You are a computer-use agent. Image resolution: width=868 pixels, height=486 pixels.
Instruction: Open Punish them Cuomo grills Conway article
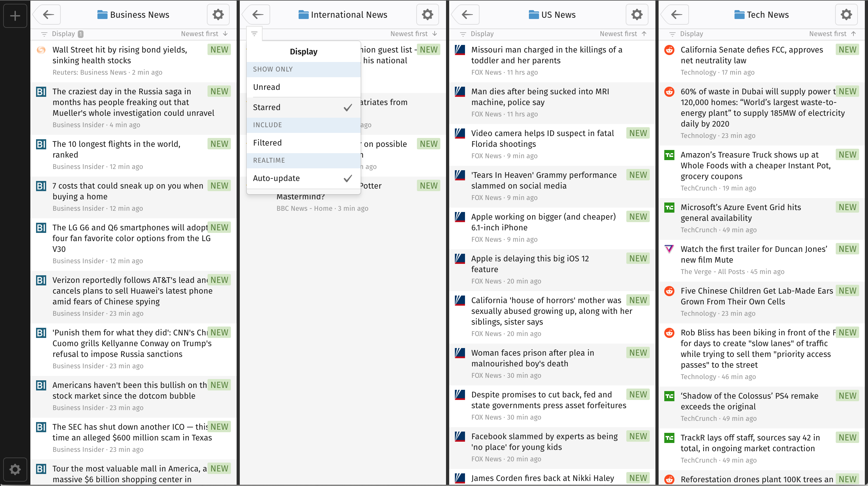pyautogui.click(x=133, y=350)
